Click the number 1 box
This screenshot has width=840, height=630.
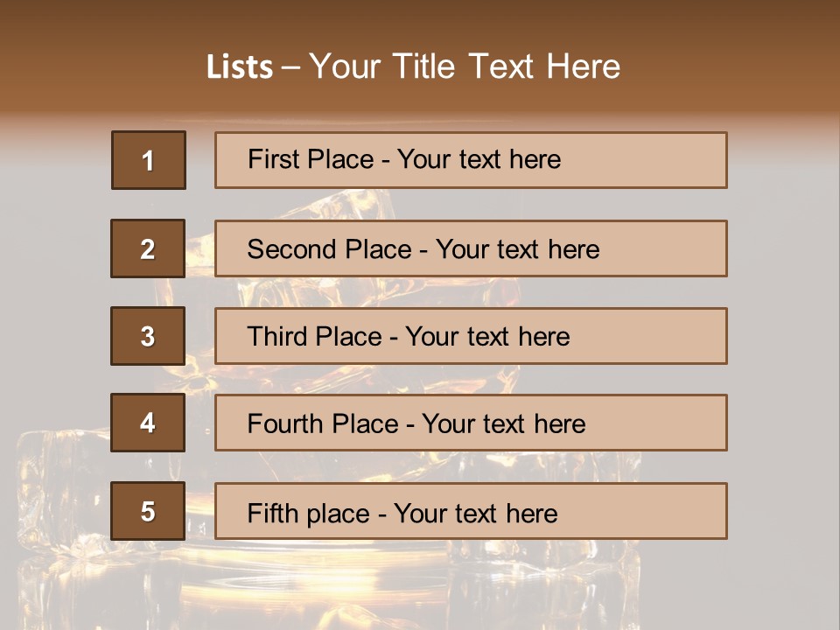(x=149, y=160)
